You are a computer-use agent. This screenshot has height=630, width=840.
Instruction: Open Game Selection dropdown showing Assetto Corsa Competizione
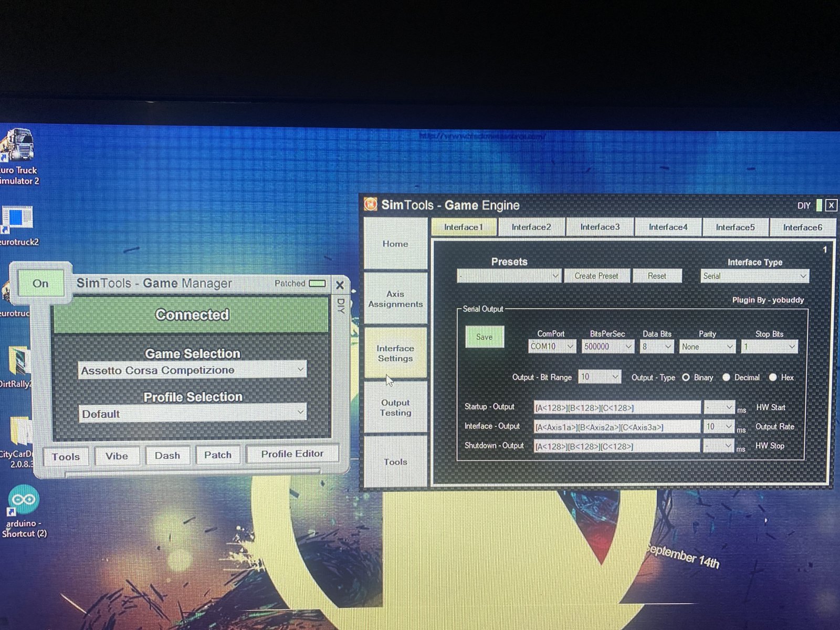(x=192, y=370)
